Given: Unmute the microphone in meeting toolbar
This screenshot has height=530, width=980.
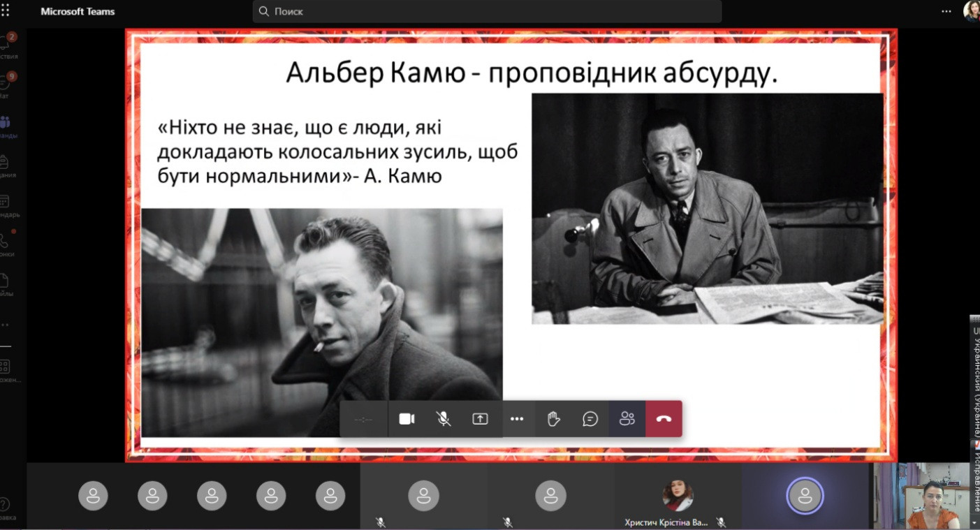Looking at the screenshot, I should pyautogui.click(x=444, y=419).
